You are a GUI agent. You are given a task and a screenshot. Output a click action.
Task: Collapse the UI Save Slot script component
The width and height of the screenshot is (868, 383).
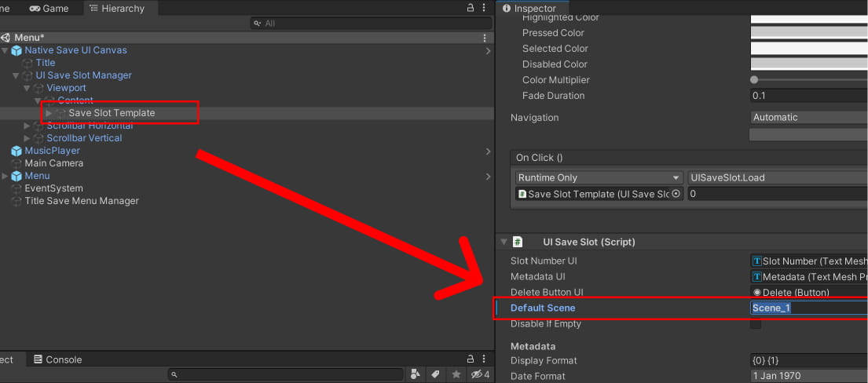point(504,242)
